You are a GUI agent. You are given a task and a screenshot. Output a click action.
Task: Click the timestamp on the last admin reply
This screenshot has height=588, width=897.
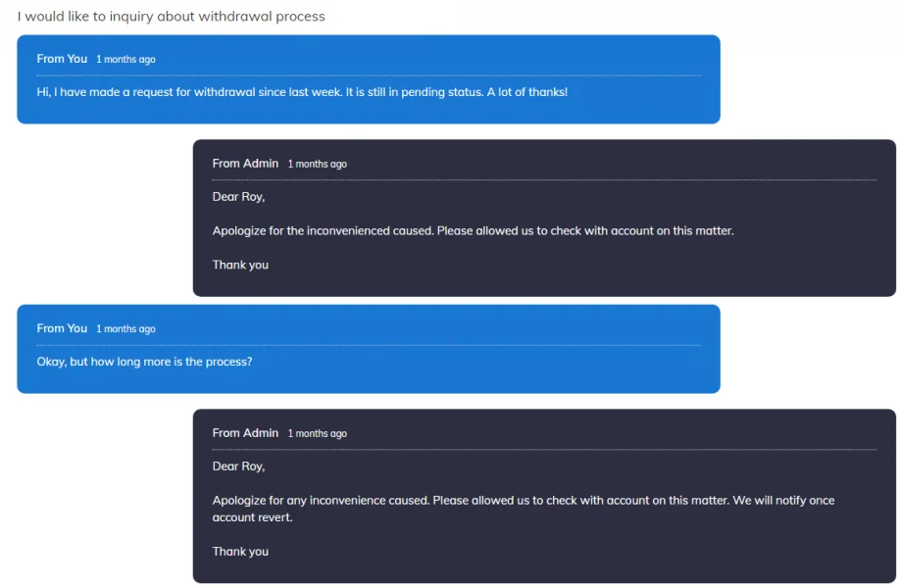pos(317,433)
